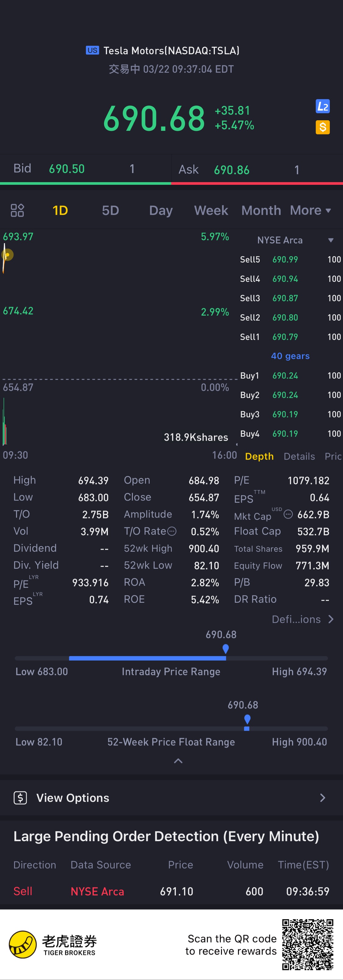Image resolution: width=343 pixels, height=980 pixels.
Task: Tap the Buy2 row price
Action: (x=285, y=395)
